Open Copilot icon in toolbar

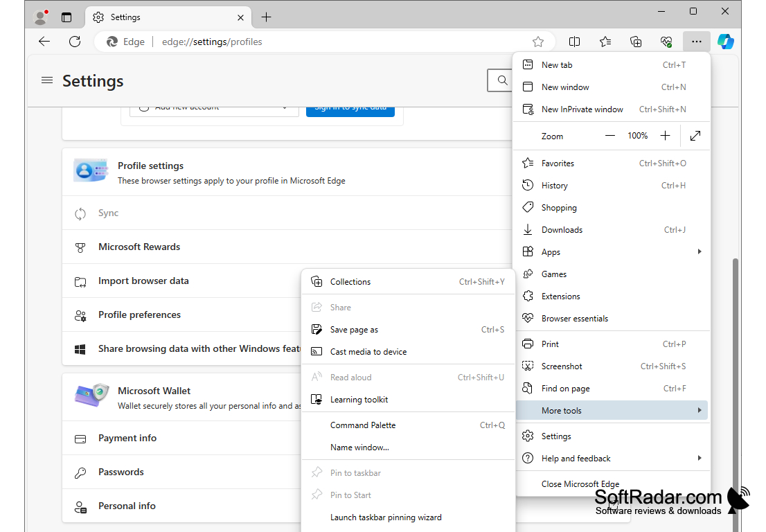coord(725,42)
